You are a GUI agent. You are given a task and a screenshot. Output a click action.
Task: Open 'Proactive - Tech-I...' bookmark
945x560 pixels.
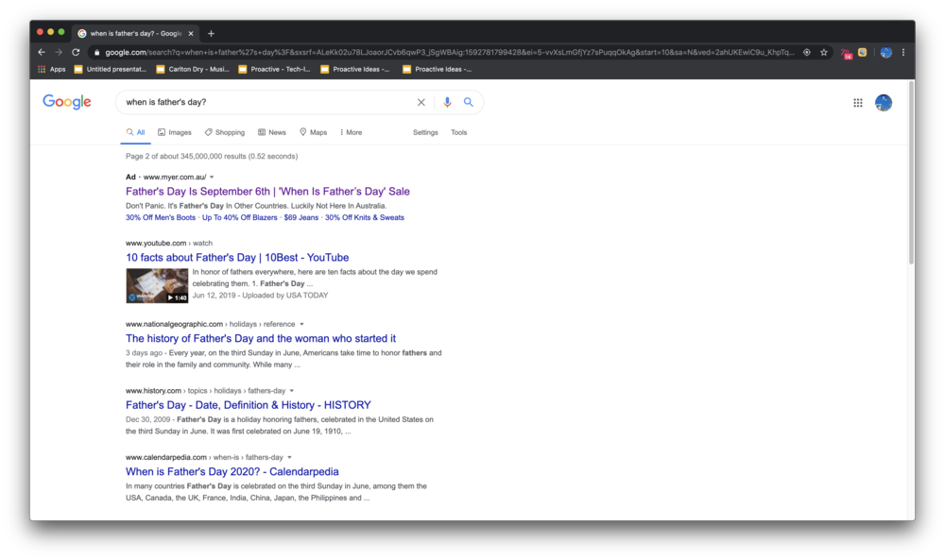(x=274, y=69)
